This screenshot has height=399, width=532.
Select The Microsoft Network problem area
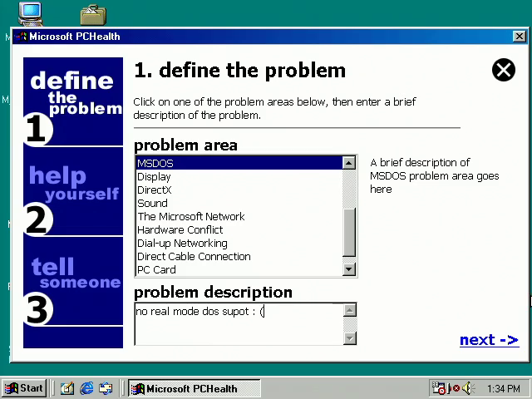[x=239, y=216]
